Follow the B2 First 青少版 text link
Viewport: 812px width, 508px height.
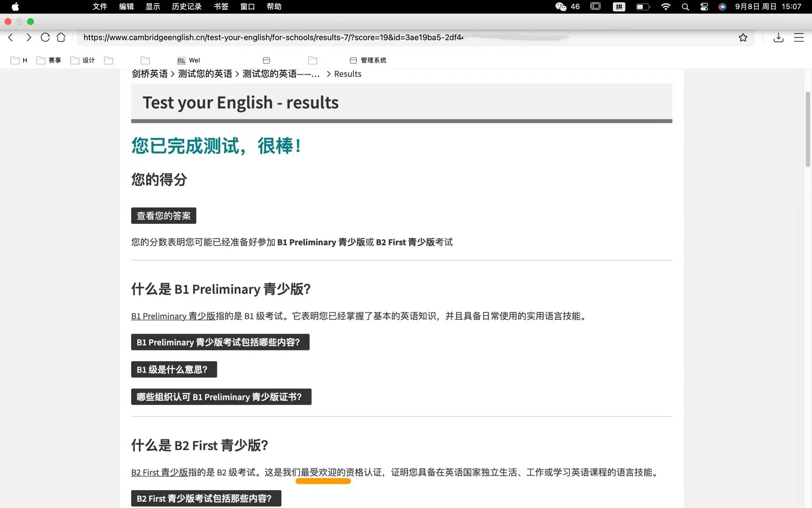pos(159,472)
